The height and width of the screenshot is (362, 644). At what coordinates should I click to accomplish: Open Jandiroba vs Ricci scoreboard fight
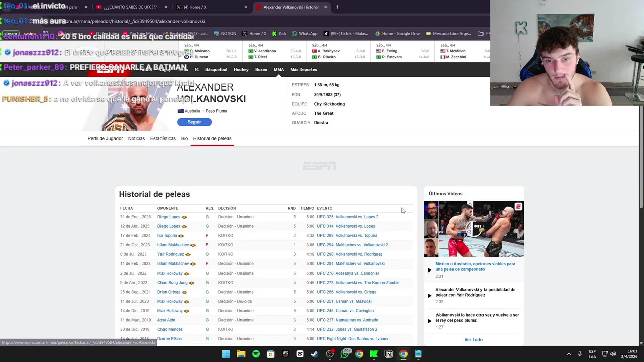[x=274, y=52]
